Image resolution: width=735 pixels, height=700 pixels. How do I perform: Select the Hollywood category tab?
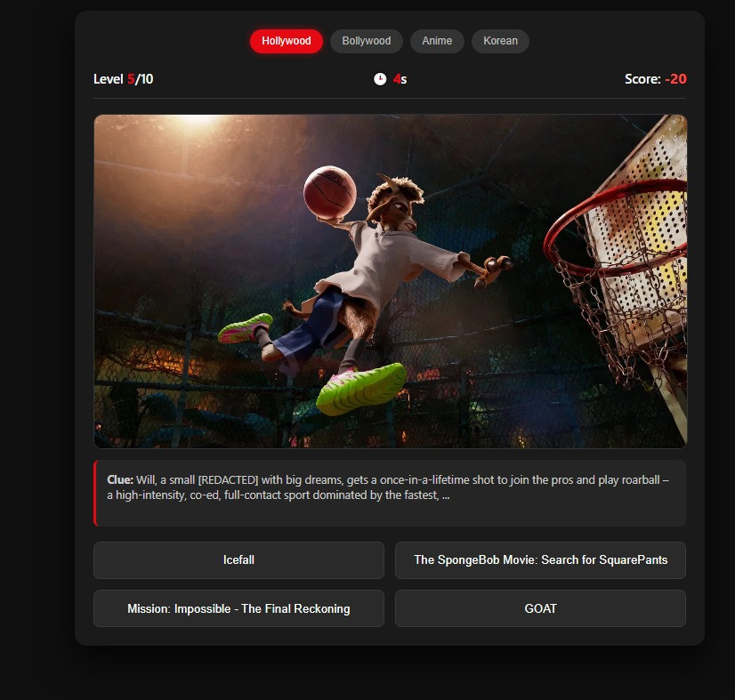pyautogui.click(x=286, y=41)
